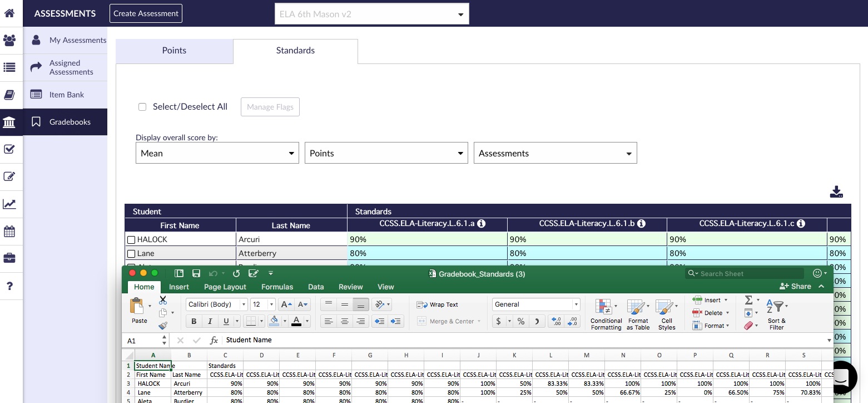
Task: Click the download gradebook icon
Action: point(836,192)
